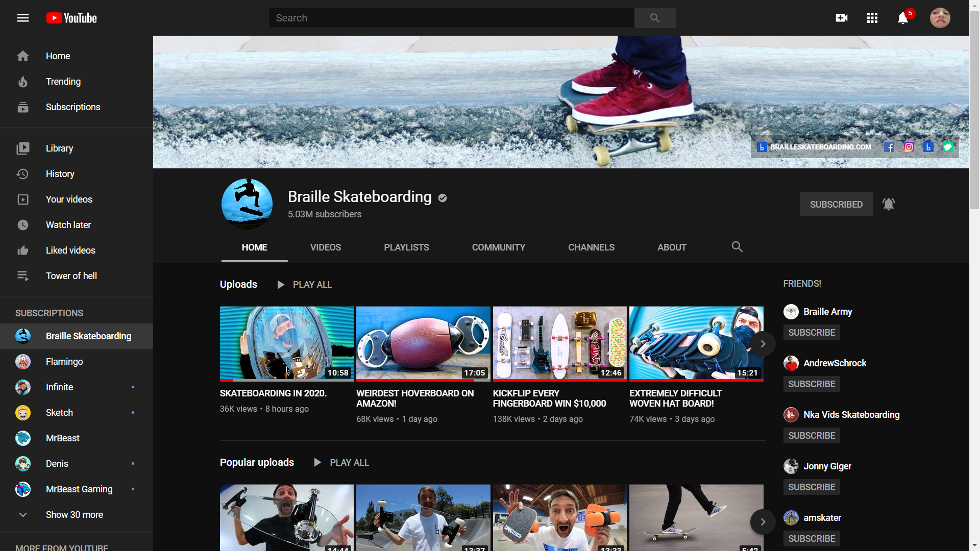This screenshot has width=980, height=551.
Task: Open EXTREMELY DIFFICULT WOVEN HAT BOARD thumbnail
Action: point(696,344)
